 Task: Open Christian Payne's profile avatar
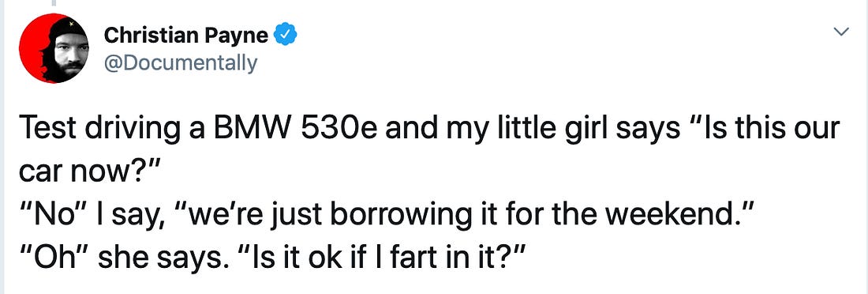click(x=54, y=49)
